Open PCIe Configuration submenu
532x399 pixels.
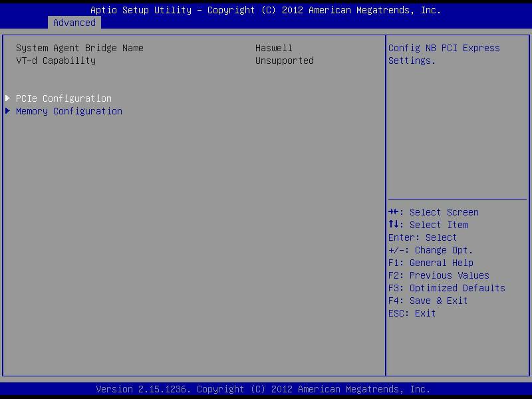(x=64, y=98)
